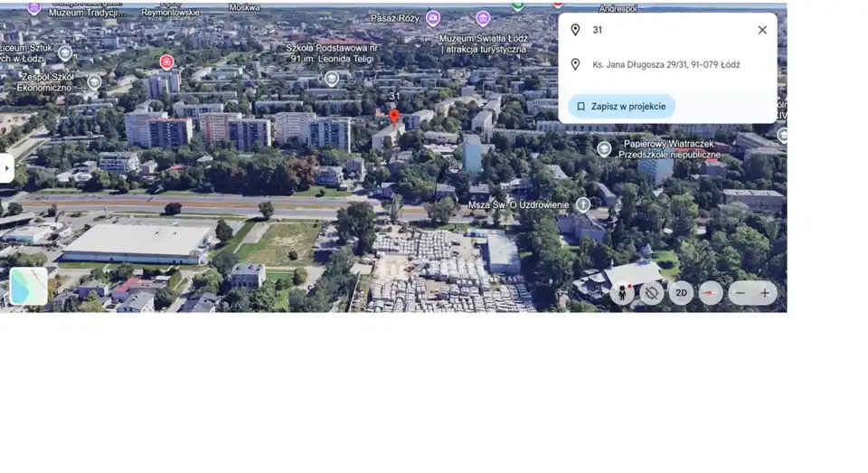Click the red medical place marker icon
868x473 pixels.
[166, 62]
